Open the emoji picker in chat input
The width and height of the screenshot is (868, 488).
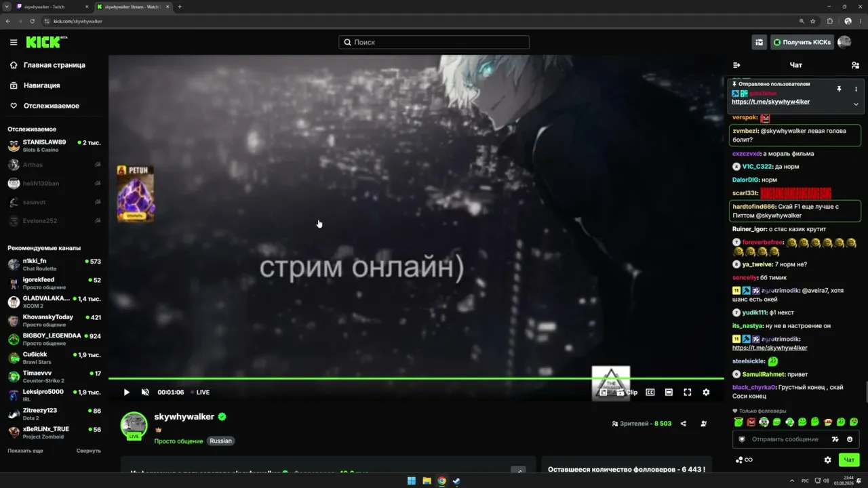click(850, 439)
